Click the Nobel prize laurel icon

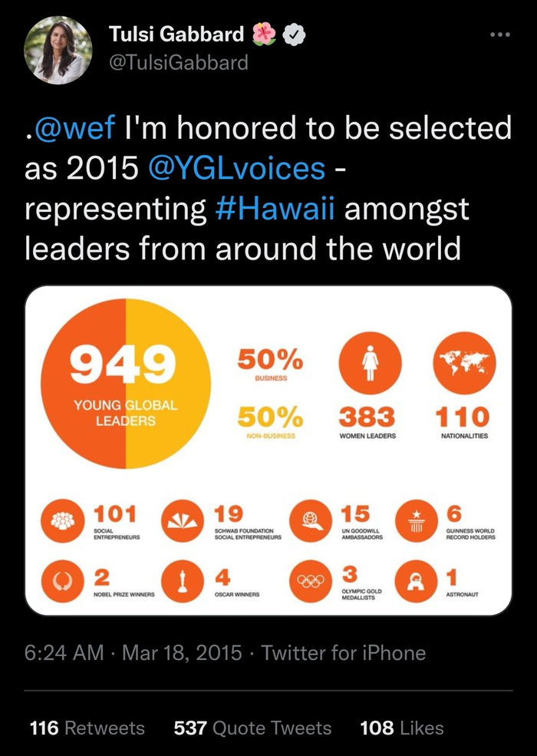(x=63, y=581)
